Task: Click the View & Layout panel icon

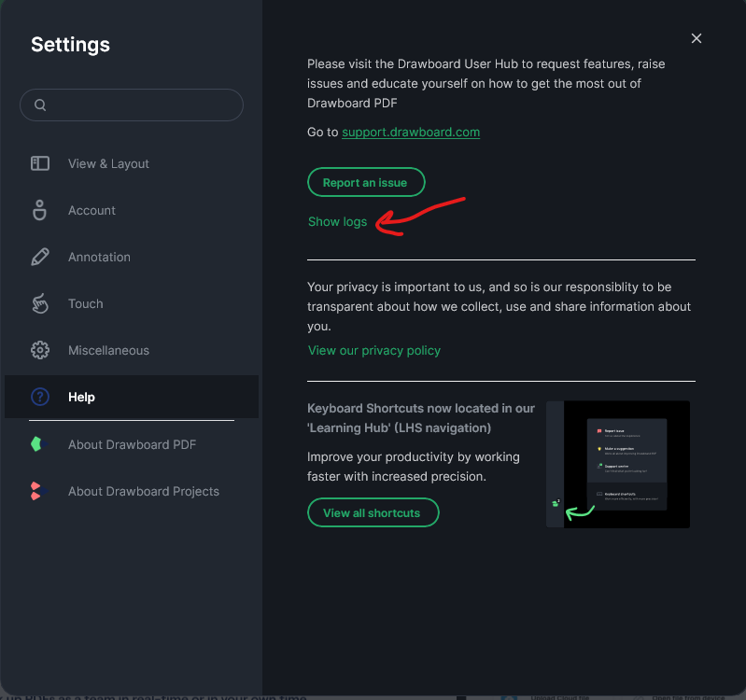Action: pyautogui.click(x=40, y=163)
